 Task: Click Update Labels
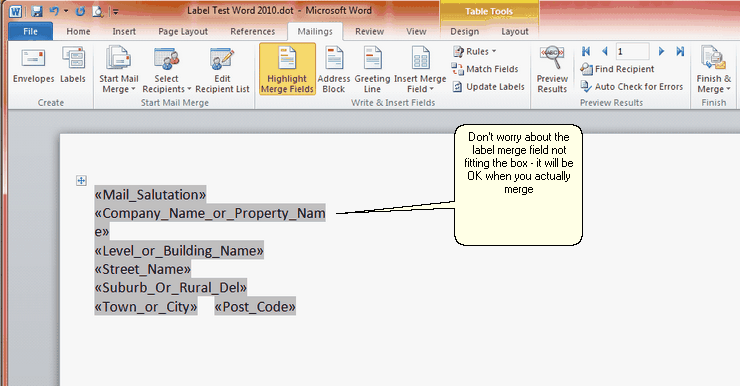click(488, 87)
